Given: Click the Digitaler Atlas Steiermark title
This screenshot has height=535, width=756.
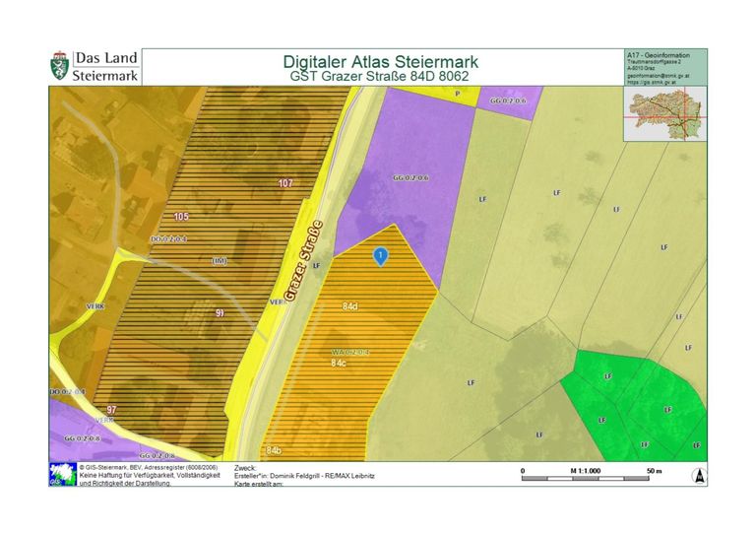Looking at the screenshot, I should pyautogui.click(x=379, y=61).
